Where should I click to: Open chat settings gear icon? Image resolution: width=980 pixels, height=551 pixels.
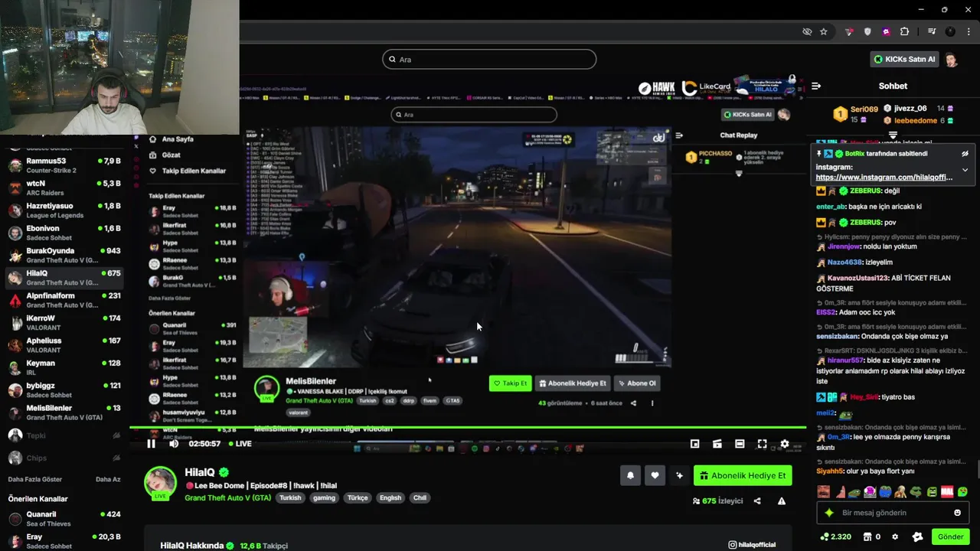point(895,537)
